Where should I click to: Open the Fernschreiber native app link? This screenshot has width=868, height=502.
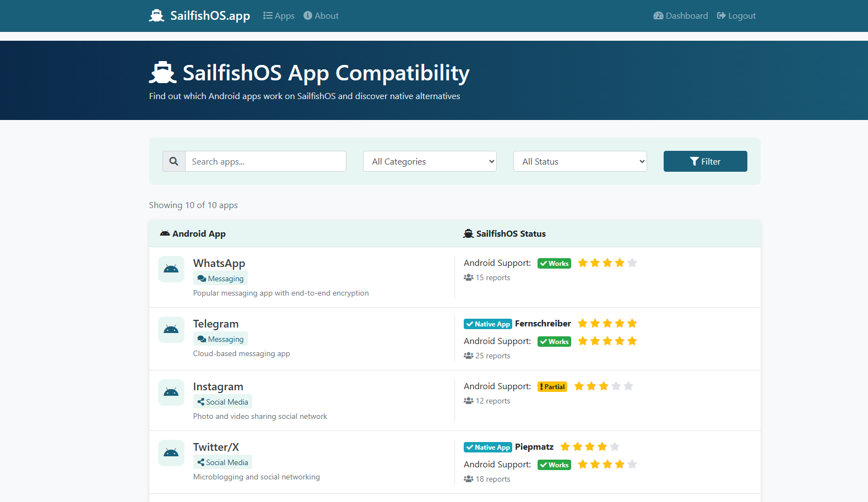tap(542, 324)
